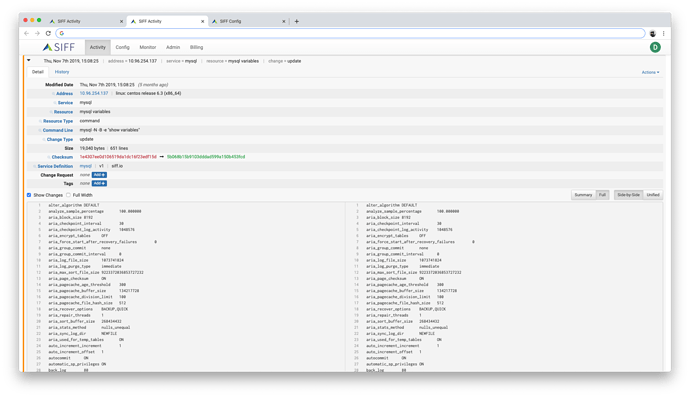690x396 pixels.
Task: Add a tag with the Tags Add button
Action: click(99, 183)
